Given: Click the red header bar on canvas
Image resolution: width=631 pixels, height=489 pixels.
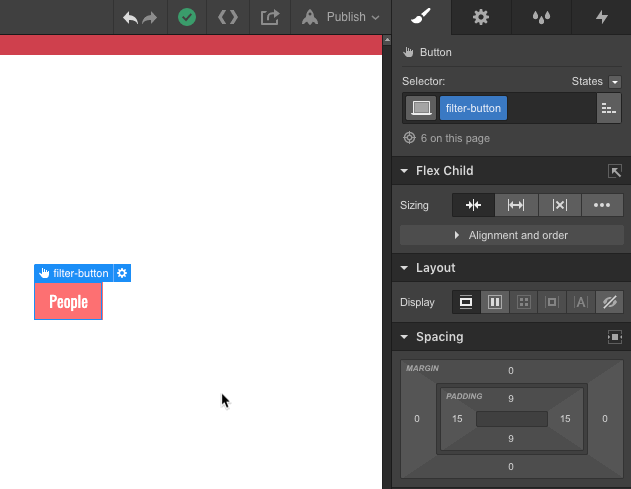Looking at the screenshot, I should 191,45.
